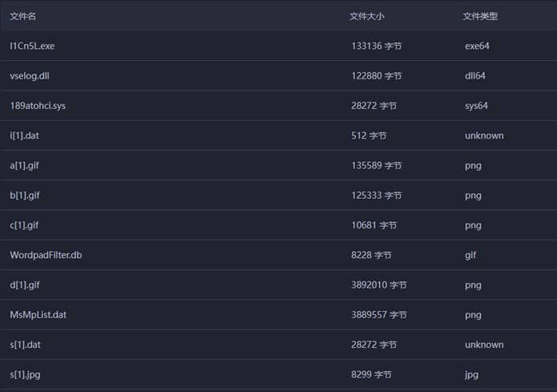557x392 pixels.
Task: Open the d[1].gif entry
Action: (25, 285)
